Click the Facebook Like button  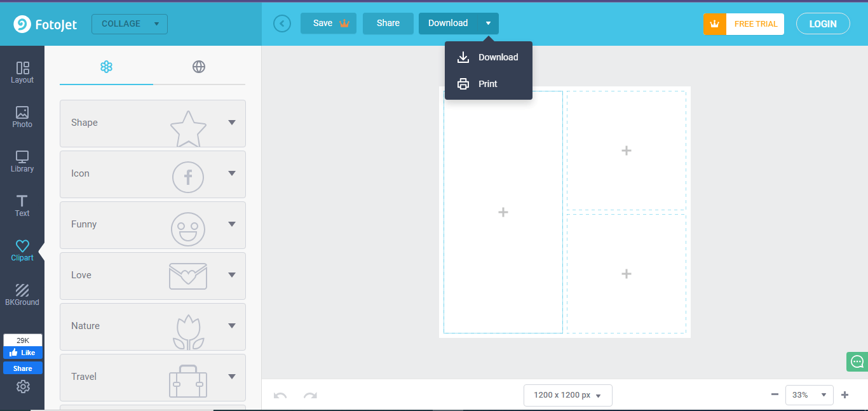[23, 353]
